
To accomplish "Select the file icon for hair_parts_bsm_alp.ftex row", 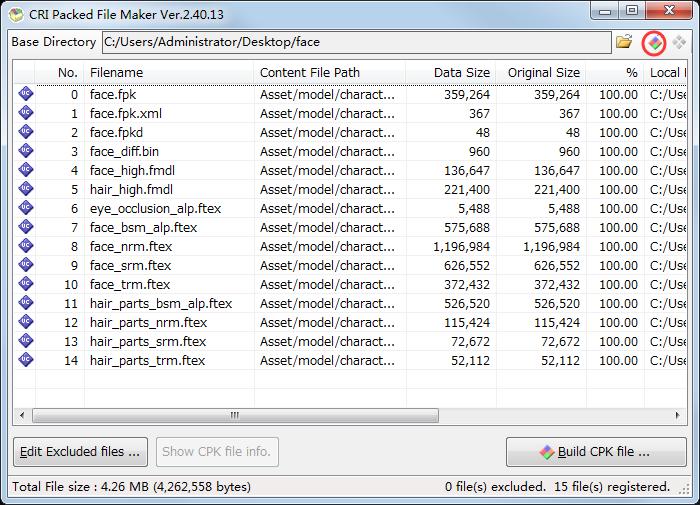I will pos(26,303).
